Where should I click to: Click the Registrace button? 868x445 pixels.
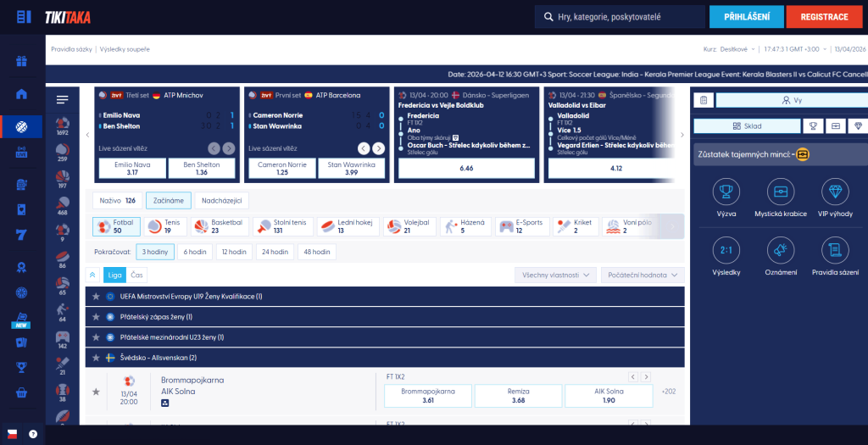click(823, 17)
